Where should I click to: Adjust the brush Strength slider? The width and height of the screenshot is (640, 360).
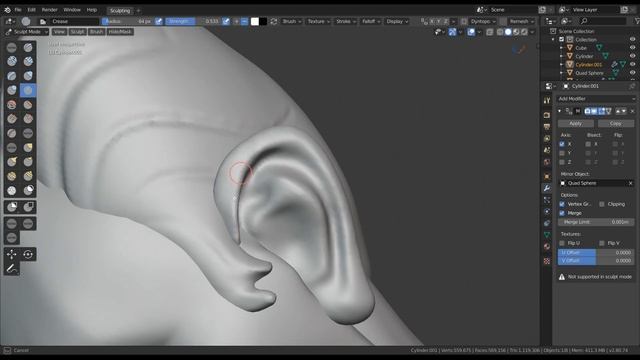pos(193,21)
